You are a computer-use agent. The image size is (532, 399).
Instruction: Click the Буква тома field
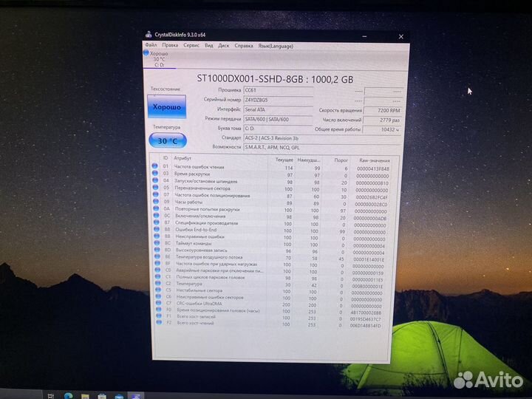click(279, 129)
